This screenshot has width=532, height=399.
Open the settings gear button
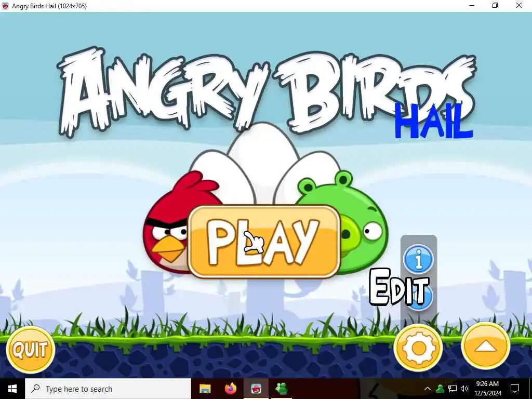418,348
